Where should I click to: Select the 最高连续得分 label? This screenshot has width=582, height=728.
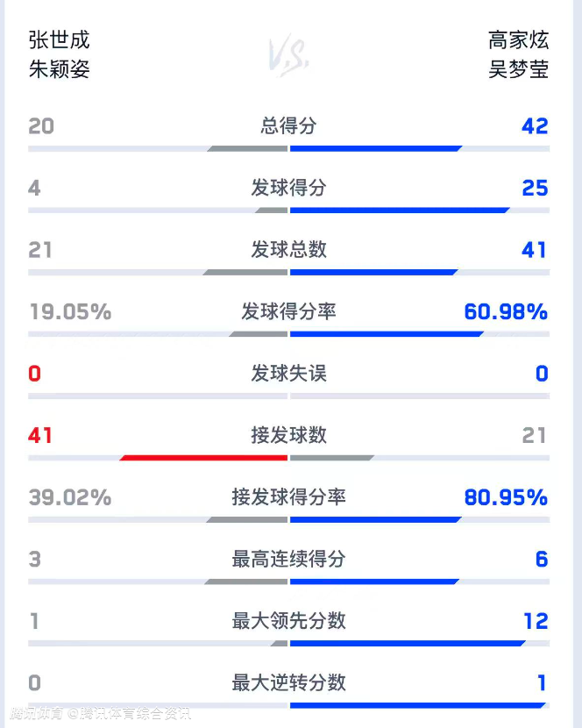click(x=288, y=559)
